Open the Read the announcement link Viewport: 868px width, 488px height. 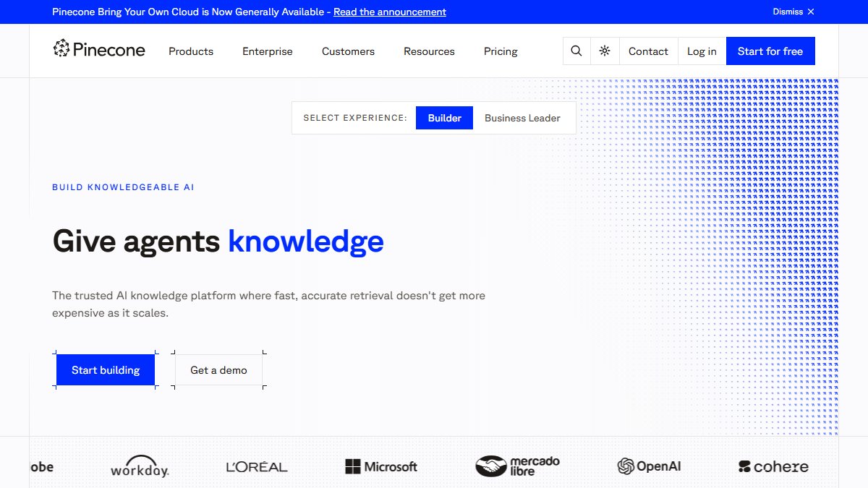[390, 12]
